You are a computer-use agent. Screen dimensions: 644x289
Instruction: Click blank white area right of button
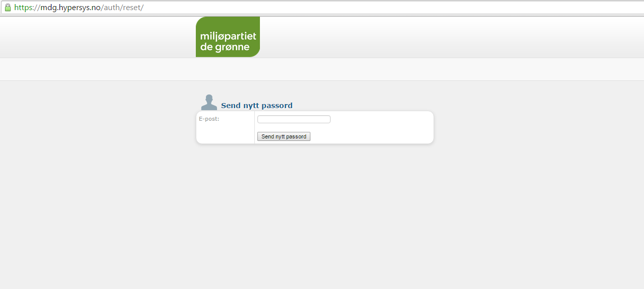click(x=371, y=136)
